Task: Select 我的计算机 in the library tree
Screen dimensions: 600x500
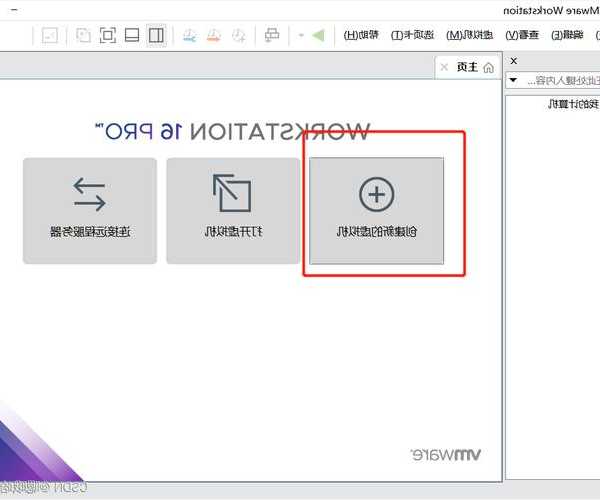Action: point(573,104)
